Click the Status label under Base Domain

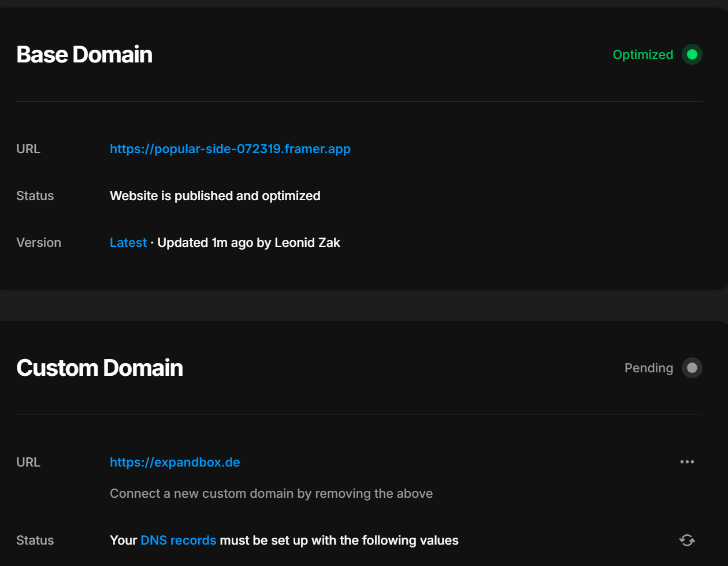point(35,196)
